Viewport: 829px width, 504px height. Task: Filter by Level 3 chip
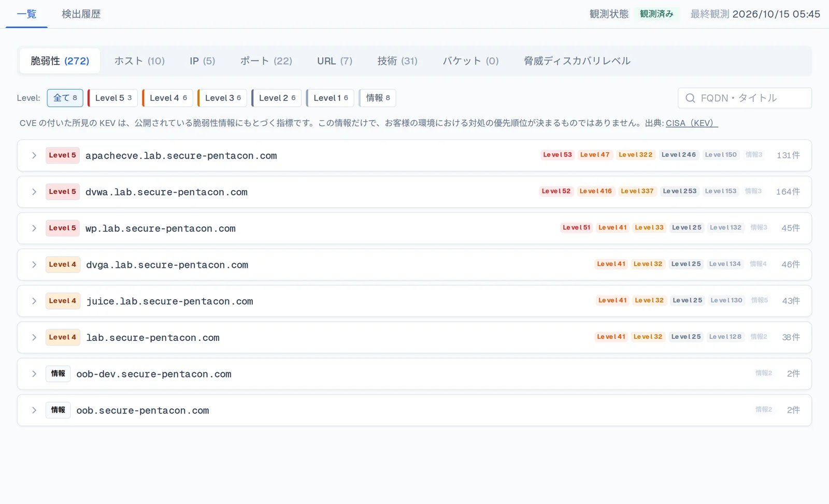pos(222,98)
